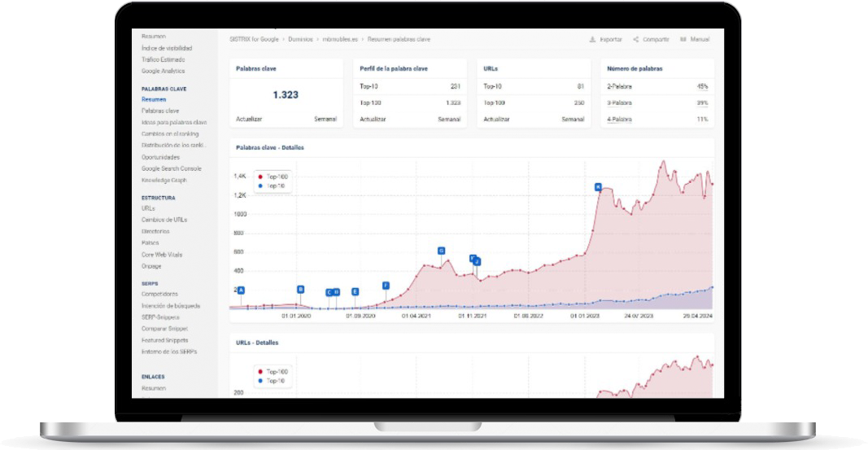Open Semanal selector in Perfil de la palabra clave card

[x=449, y=120]
